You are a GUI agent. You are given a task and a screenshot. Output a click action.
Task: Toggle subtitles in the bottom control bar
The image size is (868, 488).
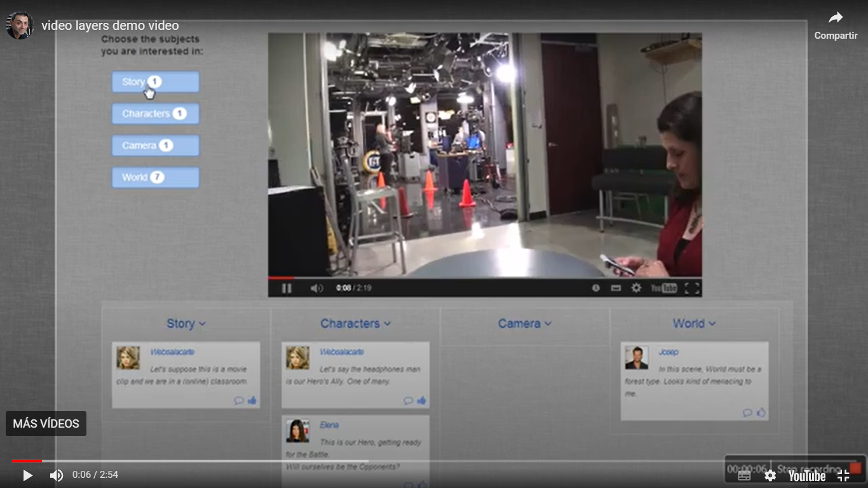point(744,475)
